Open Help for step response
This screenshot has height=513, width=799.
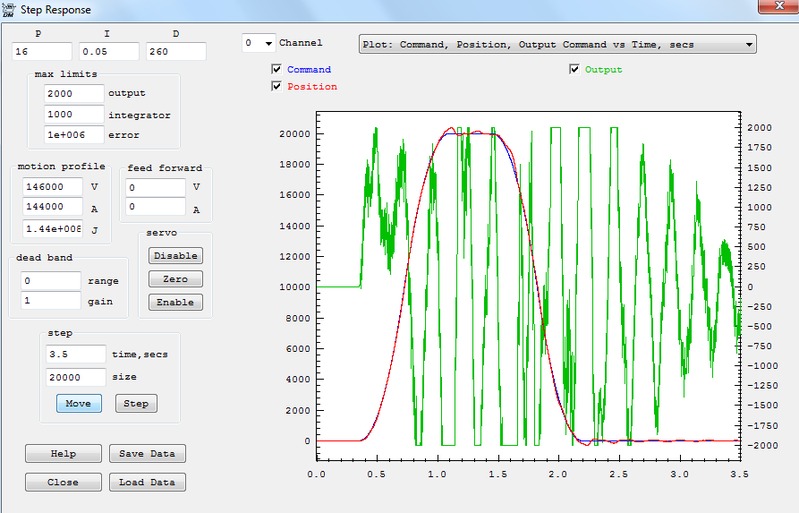63,454
